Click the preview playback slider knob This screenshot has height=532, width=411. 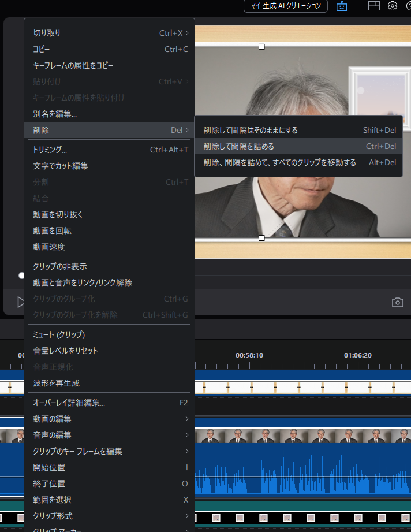[21, 276]
